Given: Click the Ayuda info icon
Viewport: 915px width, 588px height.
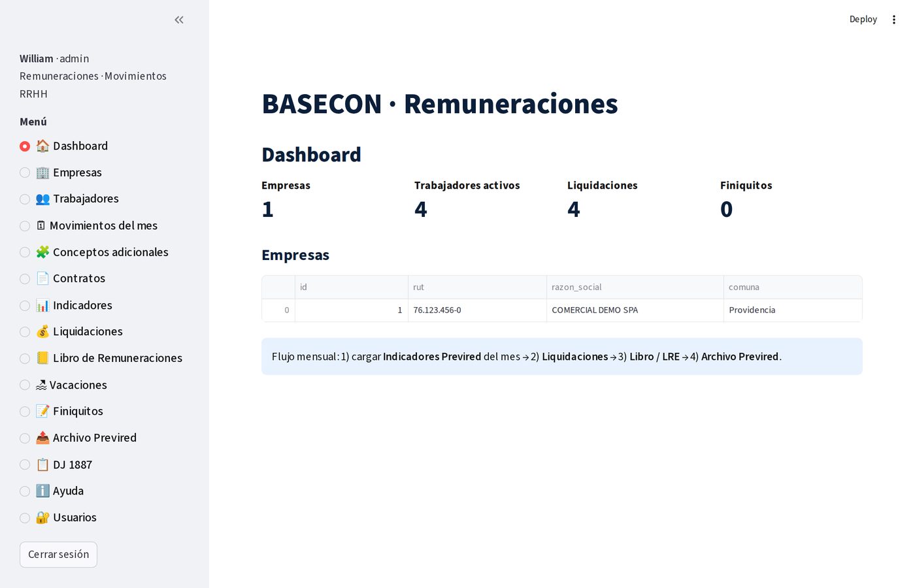Looking at the screenshot, I should pyautogui.click(x=42, y=491).
